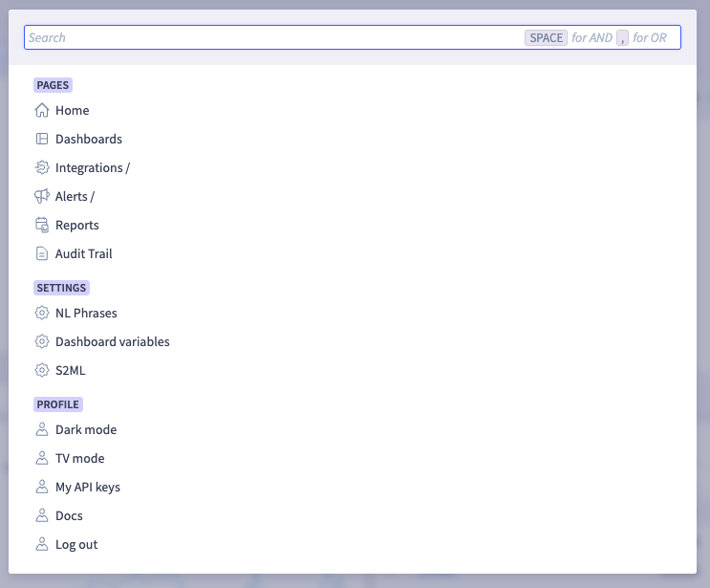Click the Home house icon

pos(42,110)
